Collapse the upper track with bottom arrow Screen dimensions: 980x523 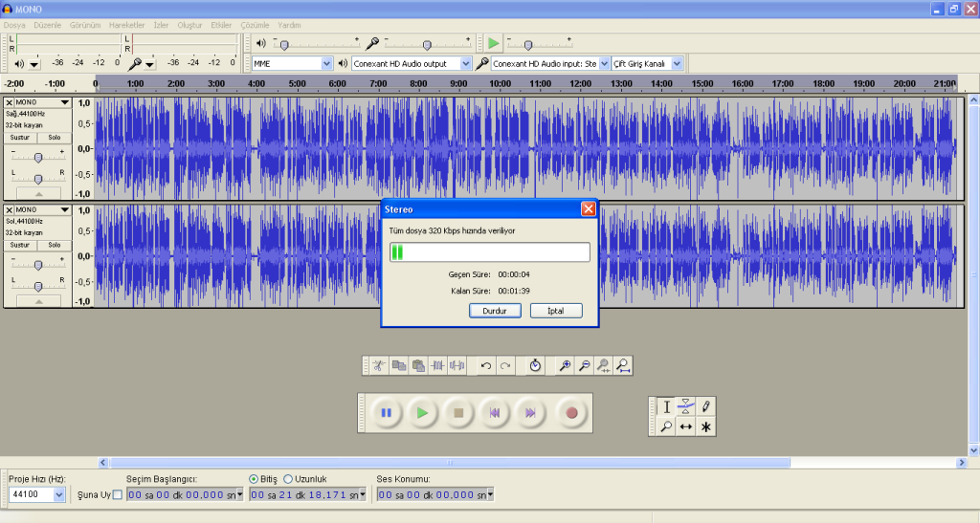click(38, 194)
